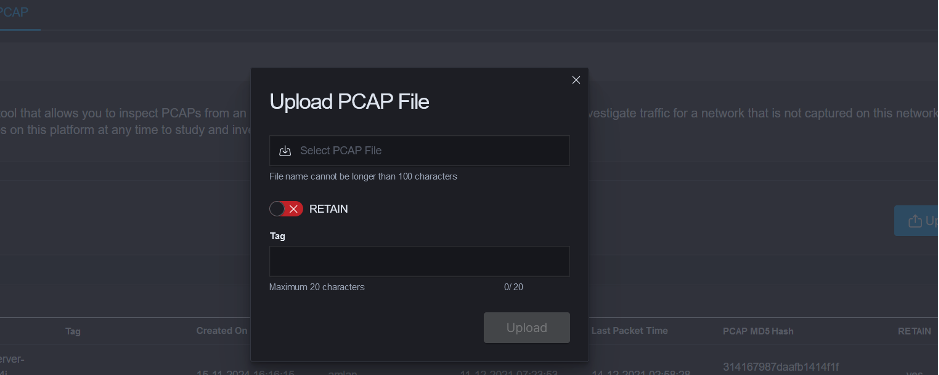Click the grey Upload button in dialog
The width and height of the screenshot is (939, 375).
(527, 328)
